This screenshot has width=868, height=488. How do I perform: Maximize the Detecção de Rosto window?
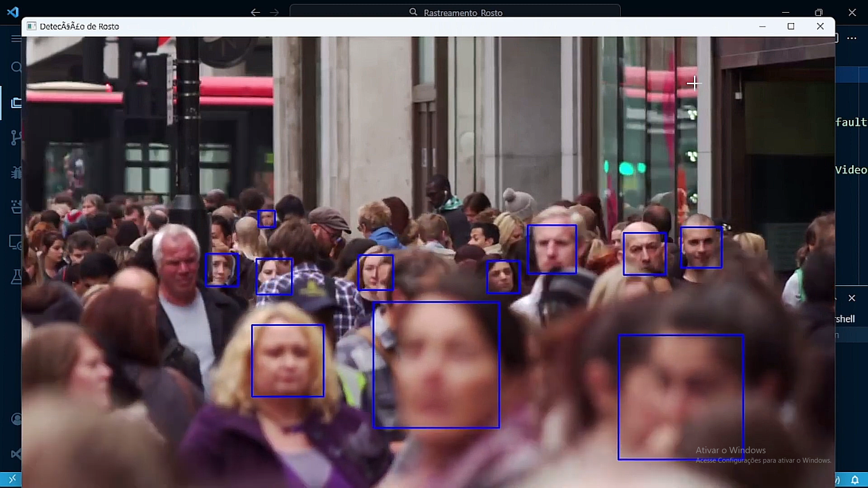pyautogui.click(x=791, y=26)
